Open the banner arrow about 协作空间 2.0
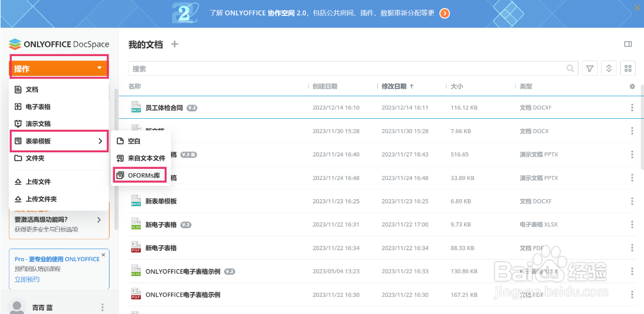The width and height of the screenshot is (644, 314). coord(444,13)
